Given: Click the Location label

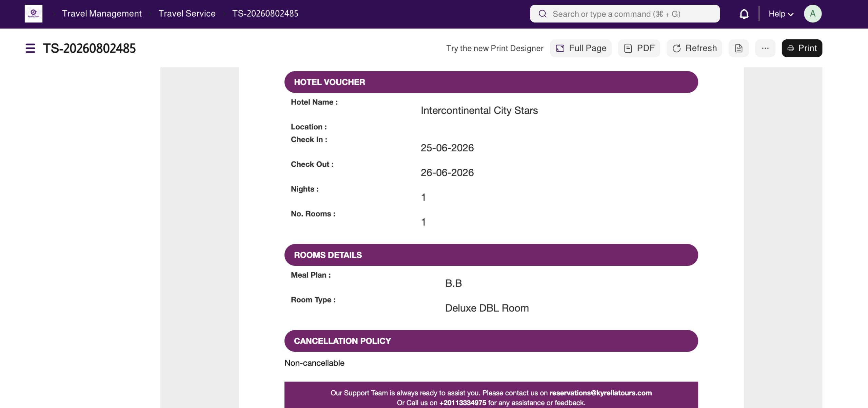Looking at the screenshot, I should (309, 127).
